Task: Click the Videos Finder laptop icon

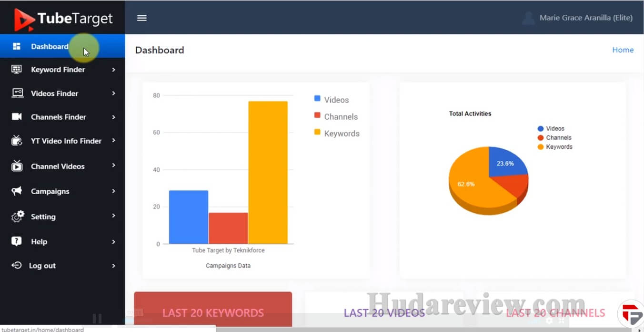Action: pos(18,93)
